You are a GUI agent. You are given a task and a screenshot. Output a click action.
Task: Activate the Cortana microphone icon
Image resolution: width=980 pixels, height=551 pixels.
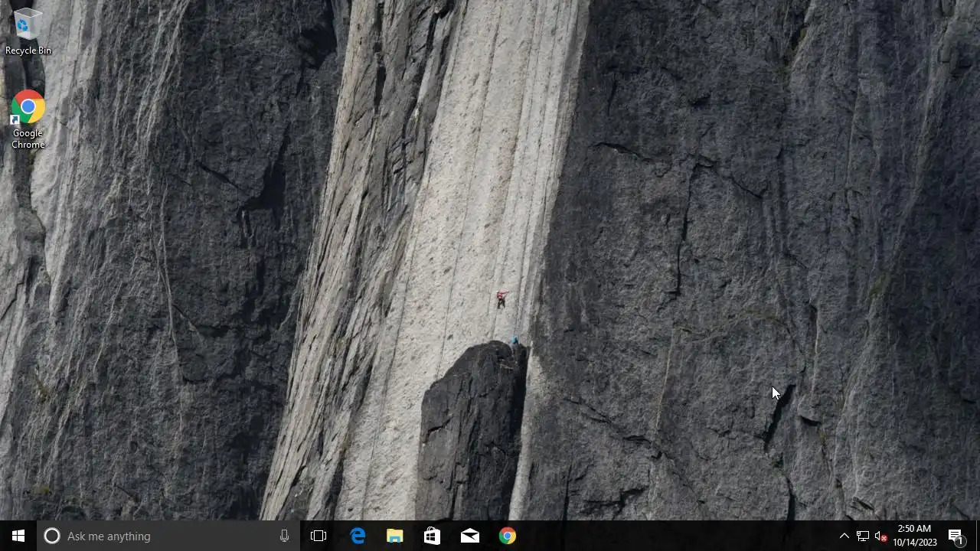click(x=284, y=536)
